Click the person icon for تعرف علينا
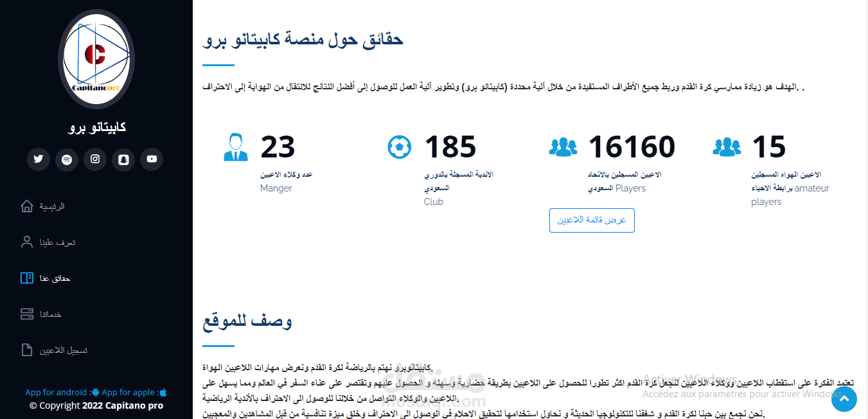The height and width of the screenshot is (419, 868). pos(27,242)
